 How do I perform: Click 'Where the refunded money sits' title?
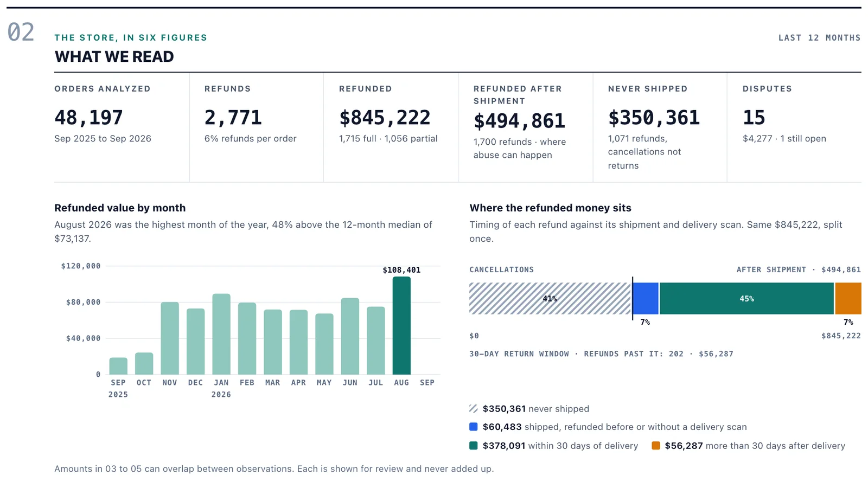coord(551,208)
